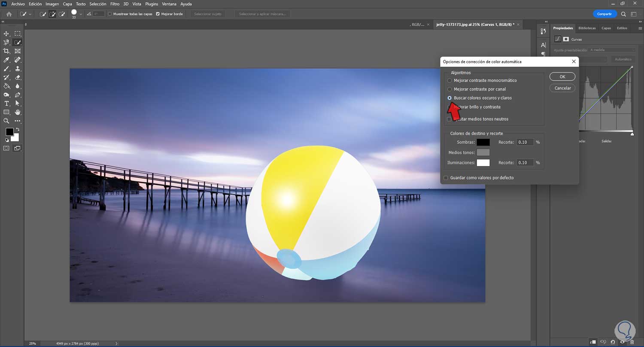Select the Move tool
The width and height of the screenshot is (644, 347).
coord(6,33)
